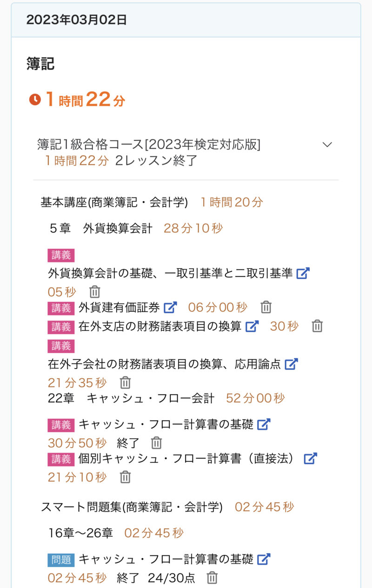Open external link for 在外支店の財務諸表項目の換算
372x588 pixels.
click(252, 326)
